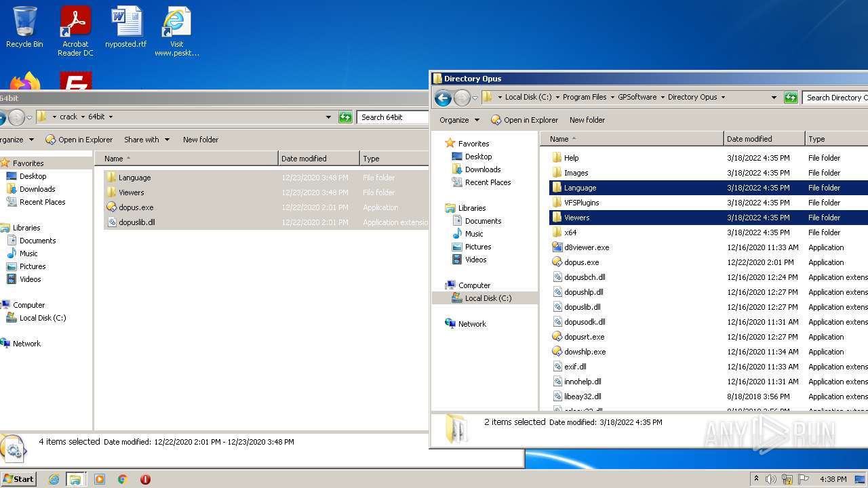Click volume speaker icon in system tray
The width and height of the screenshot is (868, 488).
pyautogui.click(x=771, y=479)
